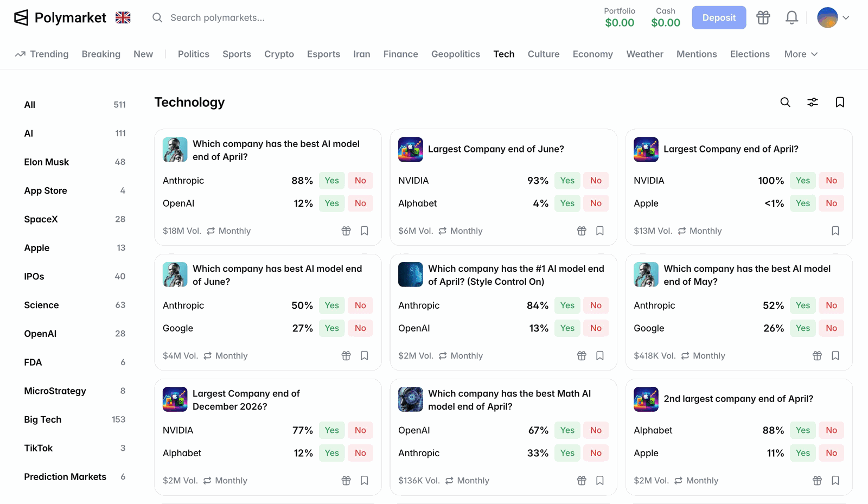Open the search icon in Technology header
868x504 pixels.
[785, 102]
